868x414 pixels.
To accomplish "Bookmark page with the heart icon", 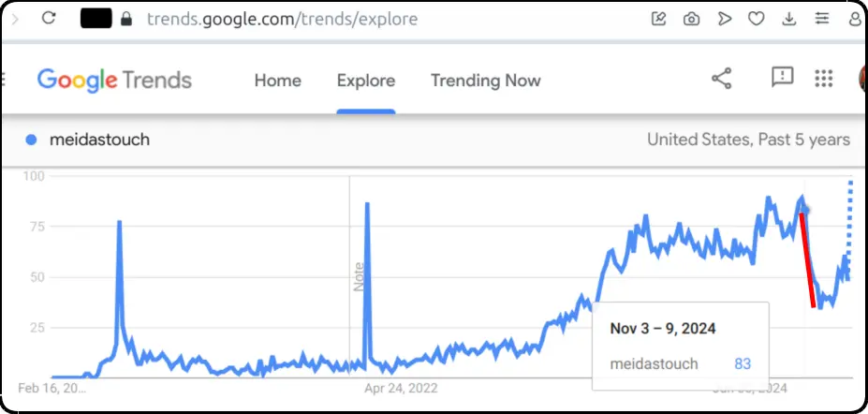I will tap(757, 19).
